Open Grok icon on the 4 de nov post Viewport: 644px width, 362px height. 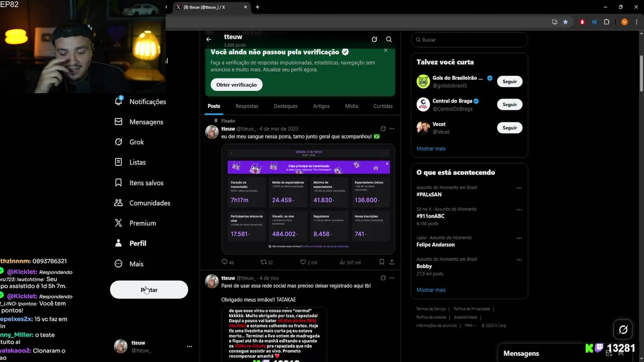tap(383, 278)
